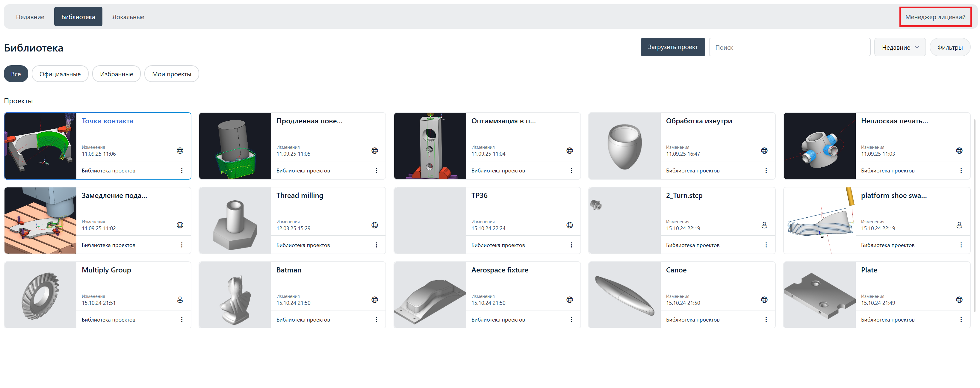Open three-dot menu on Batman card
Screen dimensions: 980x388
pyautogui.click(x=376, y=319)
